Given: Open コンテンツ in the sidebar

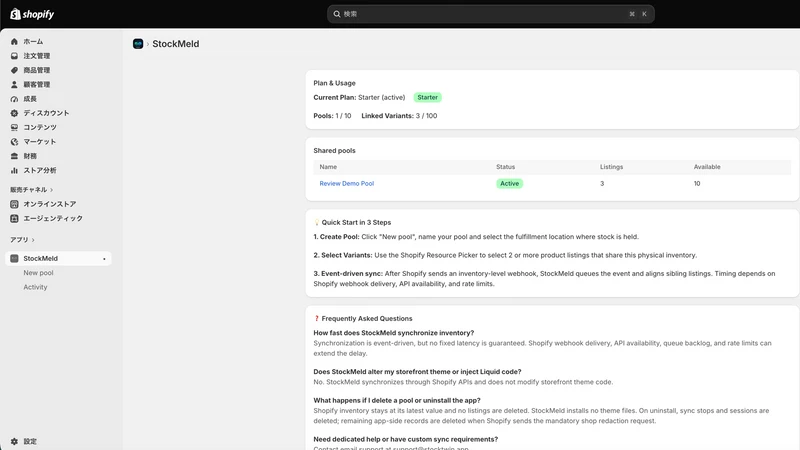Looking at the screenshot, I should coord(40,127).
